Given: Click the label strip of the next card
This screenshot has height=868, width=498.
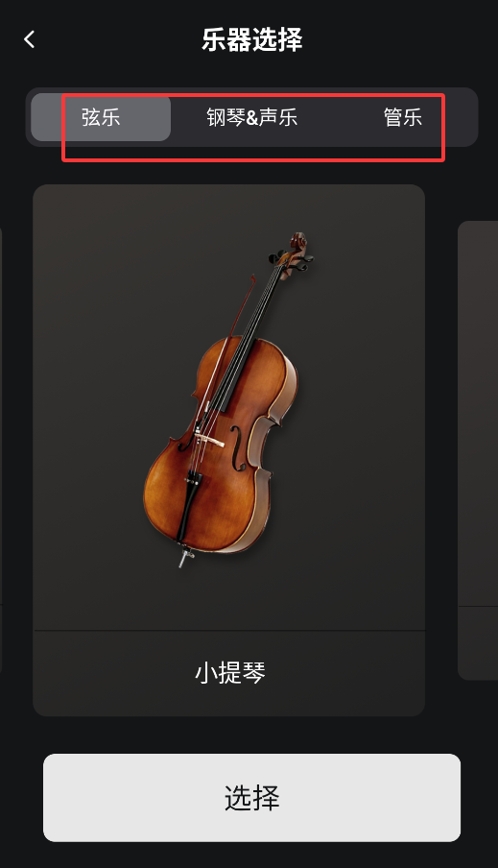Looking at the screenshot, I should click(x=478, y=643).
